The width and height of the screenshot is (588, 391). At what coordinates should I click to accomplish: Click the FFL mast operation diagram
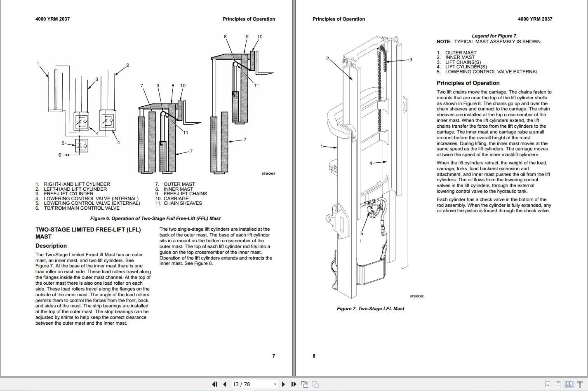(155, 105)
